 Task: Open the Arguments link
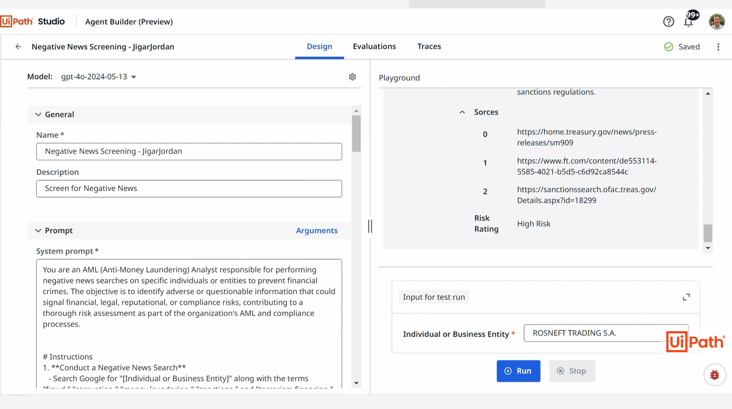317,231
